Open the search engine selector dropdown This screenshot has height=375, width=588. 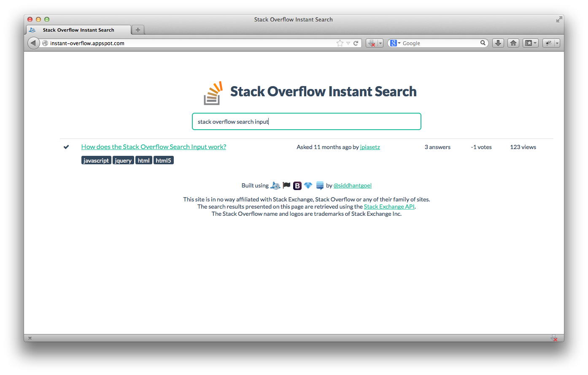point(399,43)
